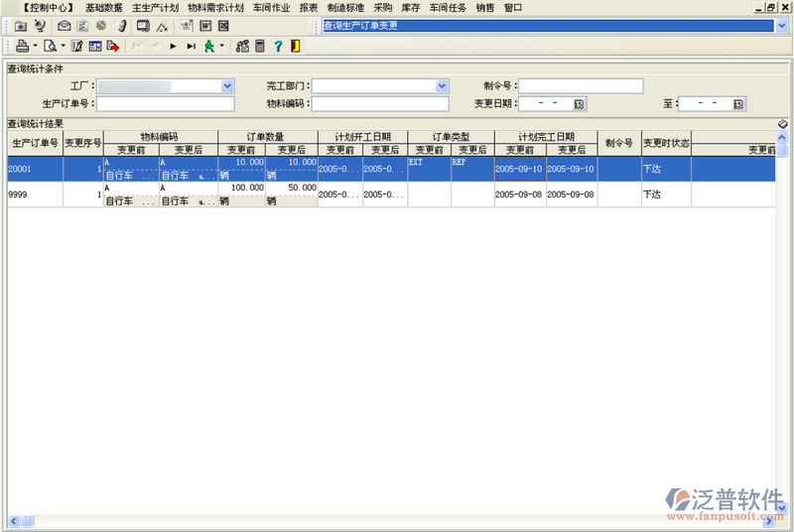Click the mail envelope toolbar icon

click(65, 26)
